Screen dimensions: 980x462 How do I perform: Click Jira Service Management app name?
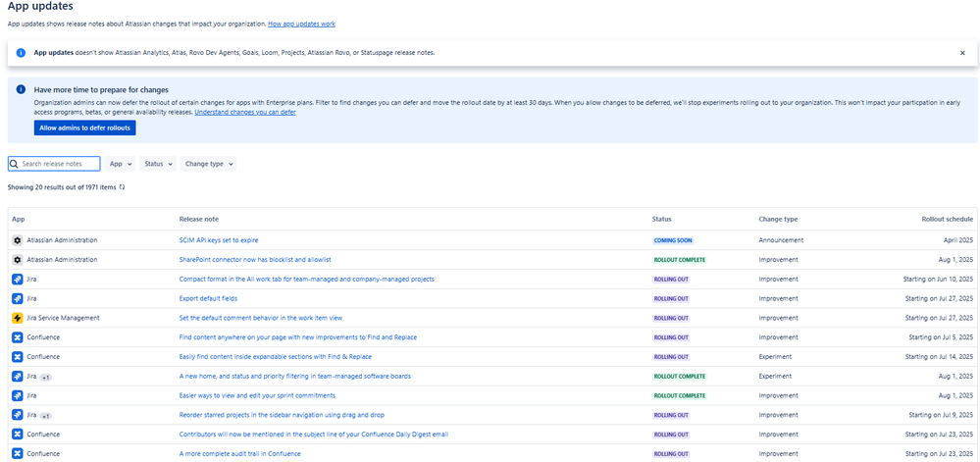point(63,318)
